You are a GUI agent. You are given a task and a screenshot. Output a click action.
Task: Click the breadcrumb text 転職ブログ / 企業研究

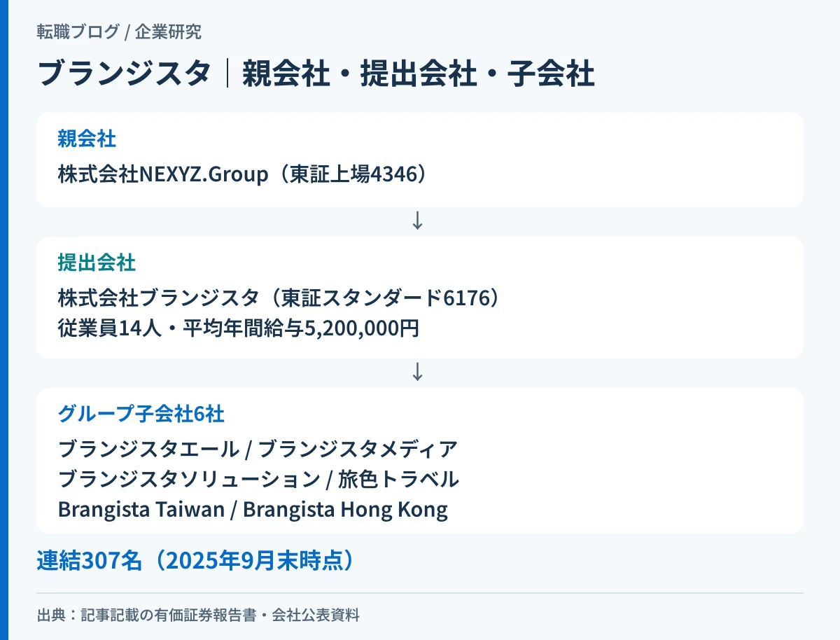120,32
